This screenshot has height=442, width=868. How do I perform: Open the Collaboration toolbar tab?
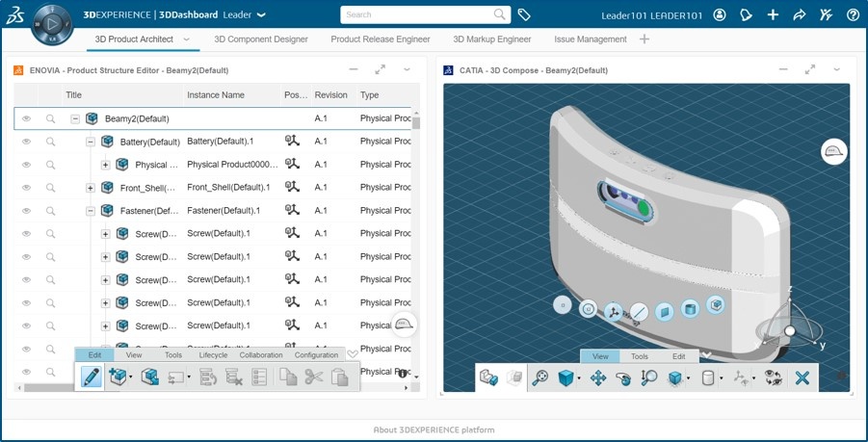(x=261, y=355)
